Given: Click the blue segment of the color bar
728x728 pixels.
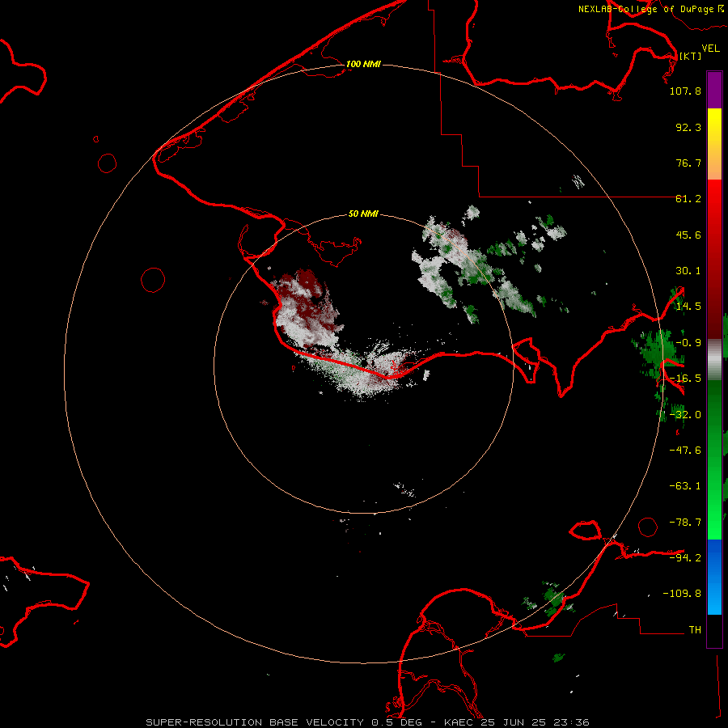Looking at the screenshot, I should click(714, 577).
